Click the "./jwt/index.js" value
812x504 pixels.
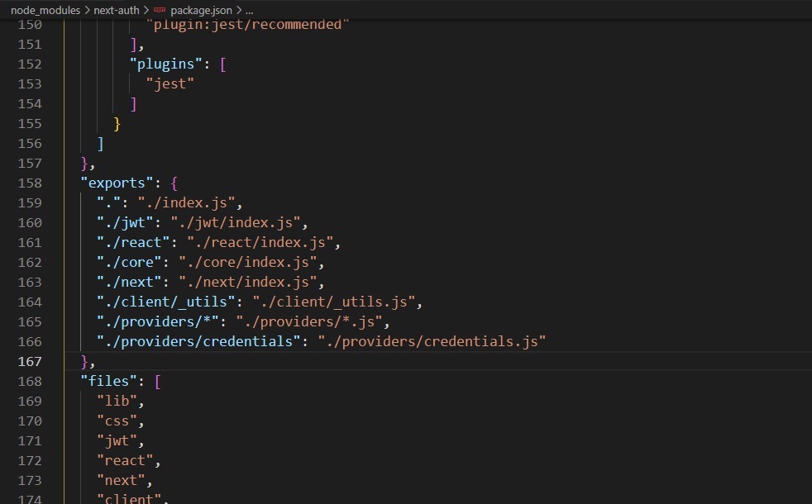(235, 222)
